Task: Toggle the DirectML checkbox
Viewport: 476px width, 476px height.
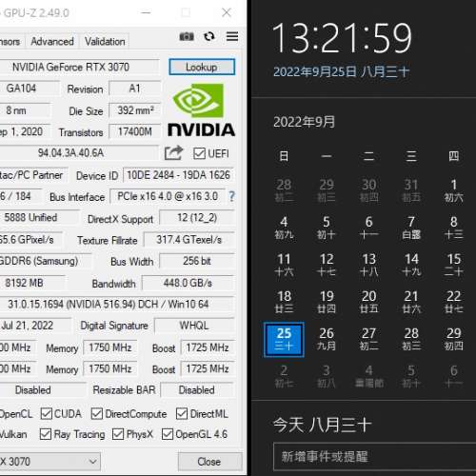Action: pos(182,414)
